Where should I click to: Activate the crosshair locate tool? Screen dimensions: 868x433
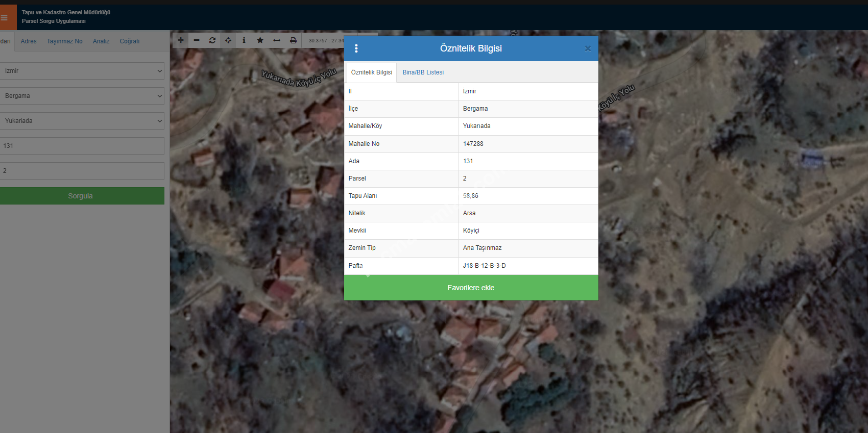tap(228, 40)
